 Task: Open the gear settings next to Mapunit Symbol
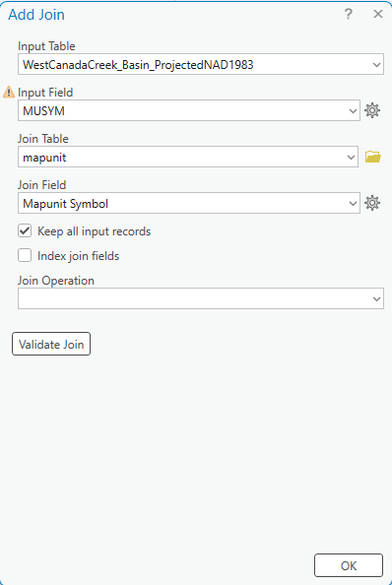pos(372,203)
